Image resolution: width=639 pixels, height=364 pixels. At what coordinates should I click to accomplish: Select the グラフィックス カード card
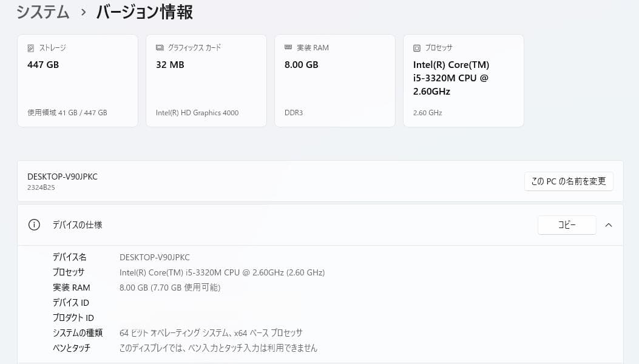[x=206, y=80]
